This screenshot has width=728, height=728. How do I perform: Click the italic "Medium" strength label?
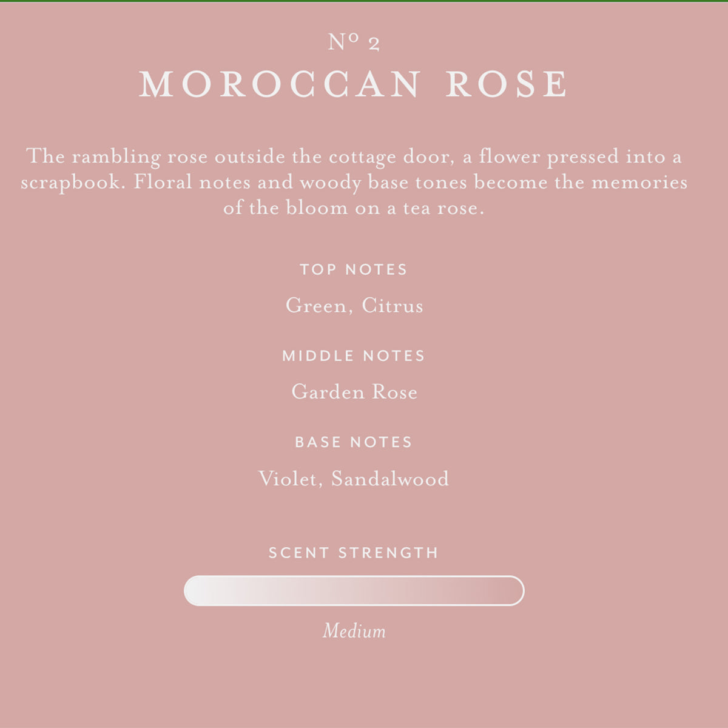(354, 632)
